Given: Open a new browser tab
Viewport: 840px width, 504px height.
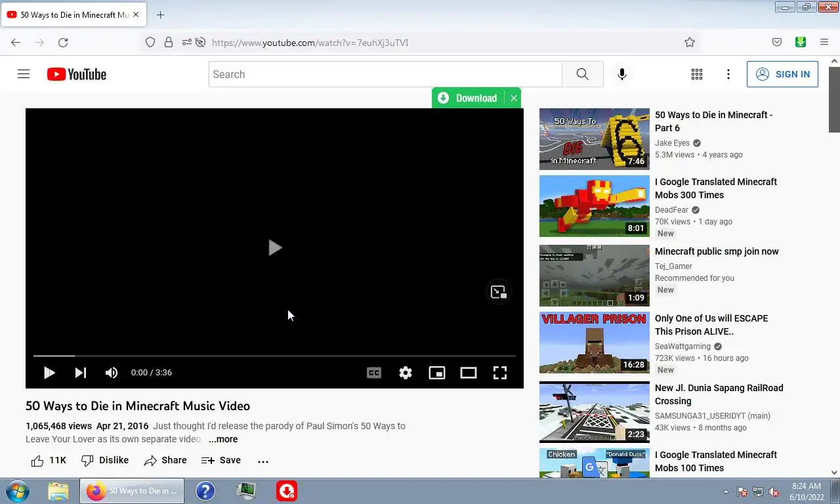Looking at the screenshot, I should [x=160, y=14].
